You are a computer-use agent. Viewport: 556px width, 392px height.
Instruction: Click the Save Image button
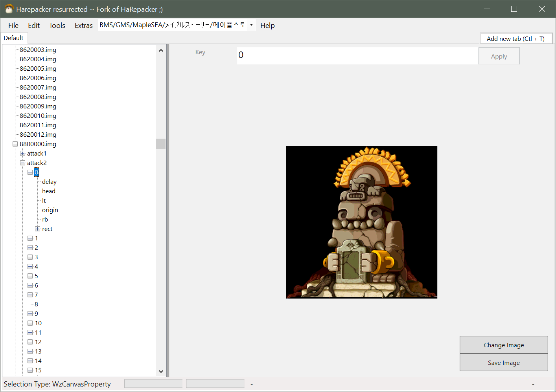pos(504,363)
